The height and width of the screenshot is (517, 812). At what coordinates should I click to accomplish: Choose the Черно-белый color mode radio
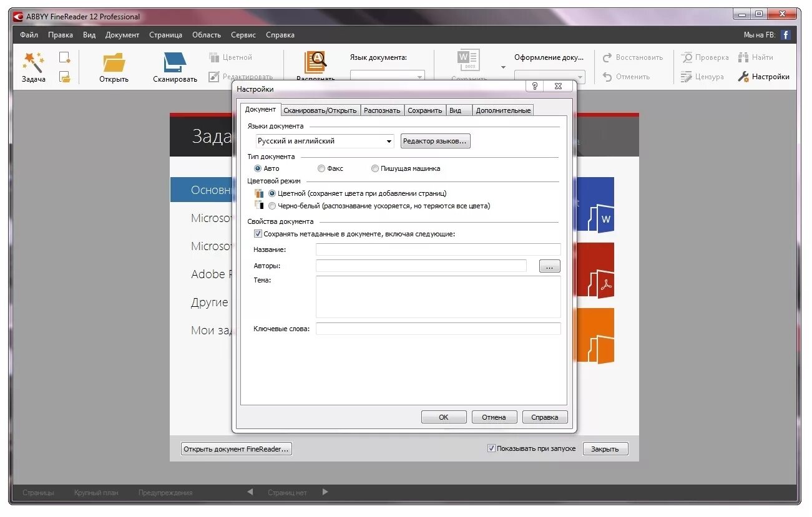271,206
